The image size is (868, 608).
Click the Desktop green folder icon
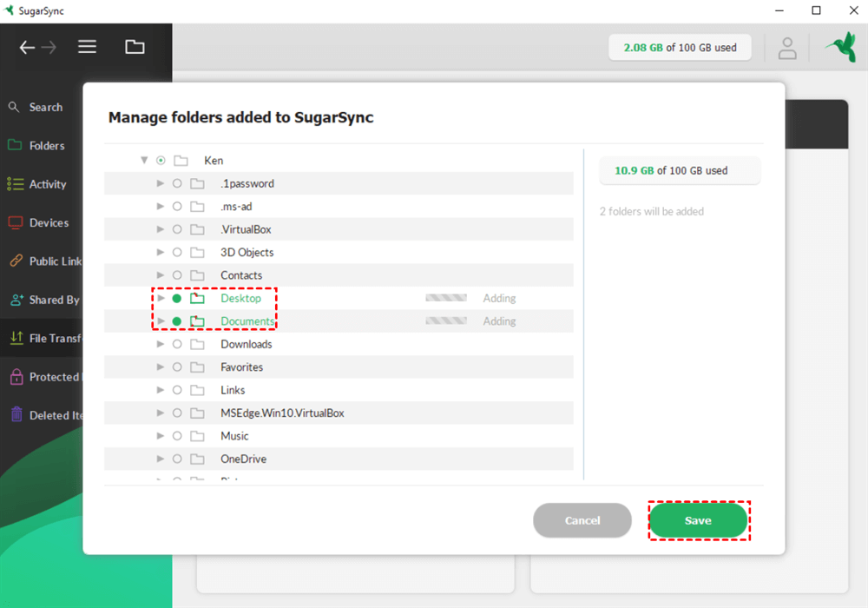(x=197, y=299)
